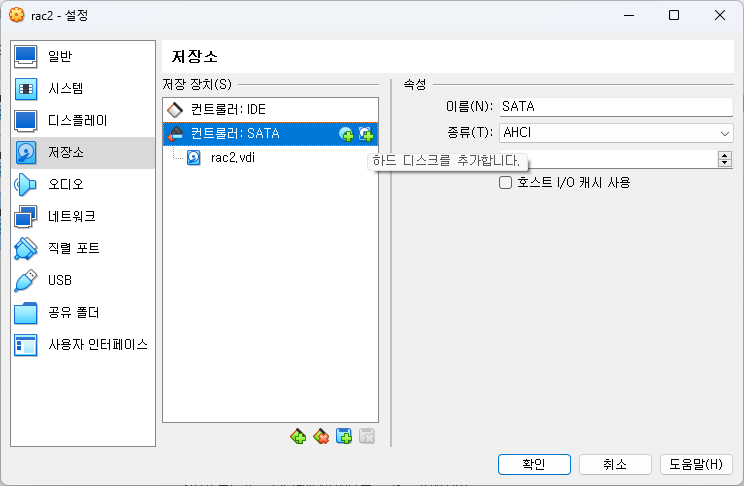
Task: Enable 호스트 I/O 캐시 사용 checkbox
Action: pyautogui.click(x=505, y=182)
